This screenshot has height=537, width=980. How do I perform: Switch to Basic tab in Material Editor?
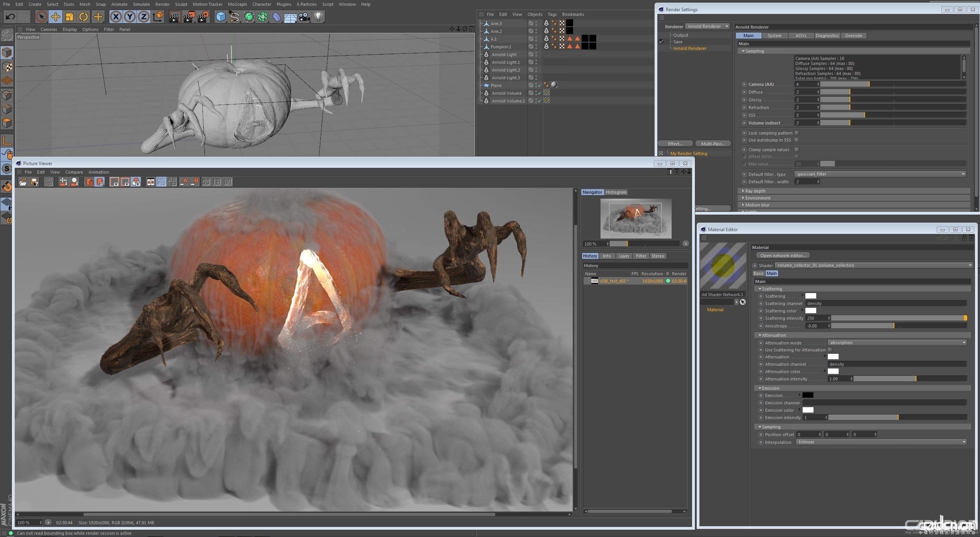coord(758,273)
